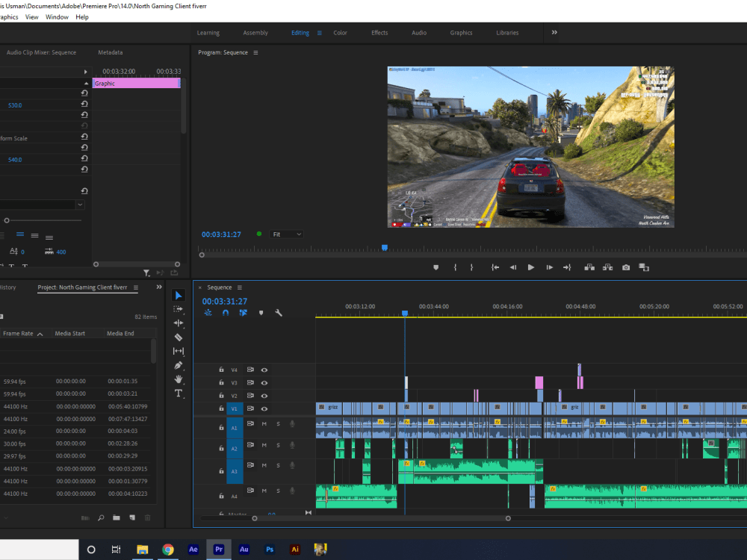The height and width of the screenshot is (560, 747).
Task: Toggle track lock on V1
Action: click(221, 408)
